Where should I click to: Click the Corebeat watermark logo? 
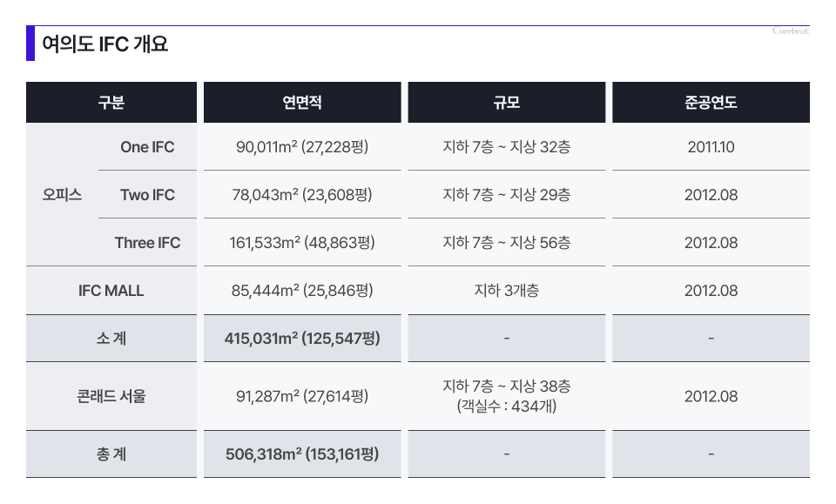pyautogui.click(x=790, y=31)
